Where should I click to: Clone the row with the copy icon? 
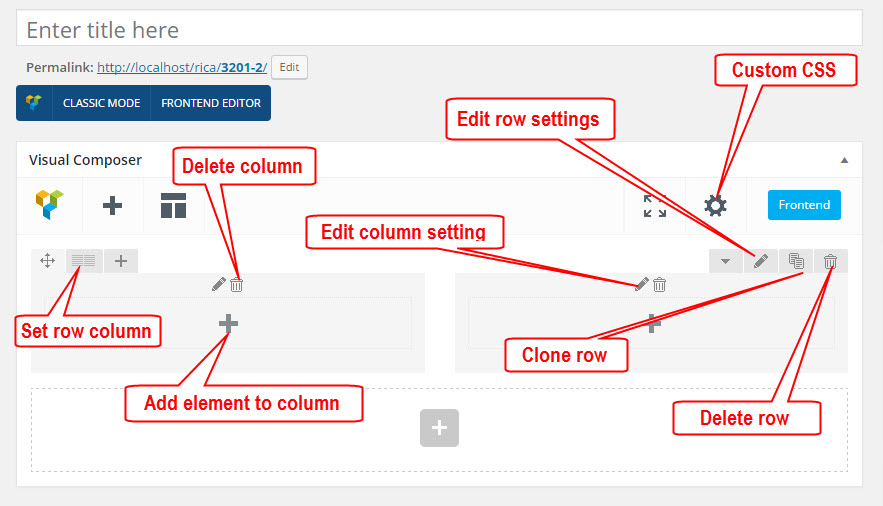(x=796, y=261)
